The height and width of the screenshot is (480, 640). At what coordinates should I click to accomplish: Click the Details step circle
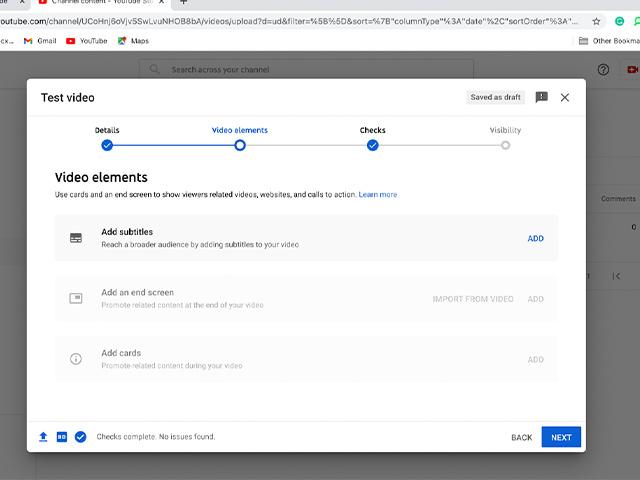click(107, 145)
